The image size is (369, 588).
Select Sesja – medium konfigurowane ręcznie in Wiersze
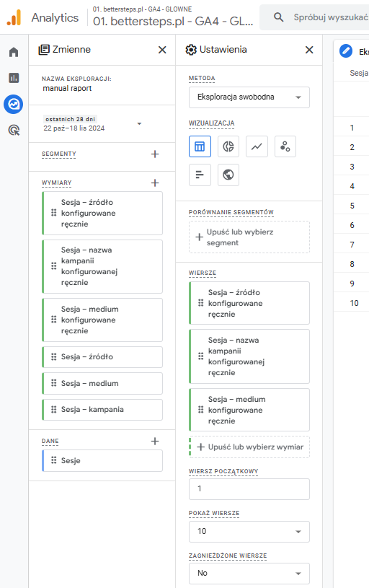coord(249,410)
